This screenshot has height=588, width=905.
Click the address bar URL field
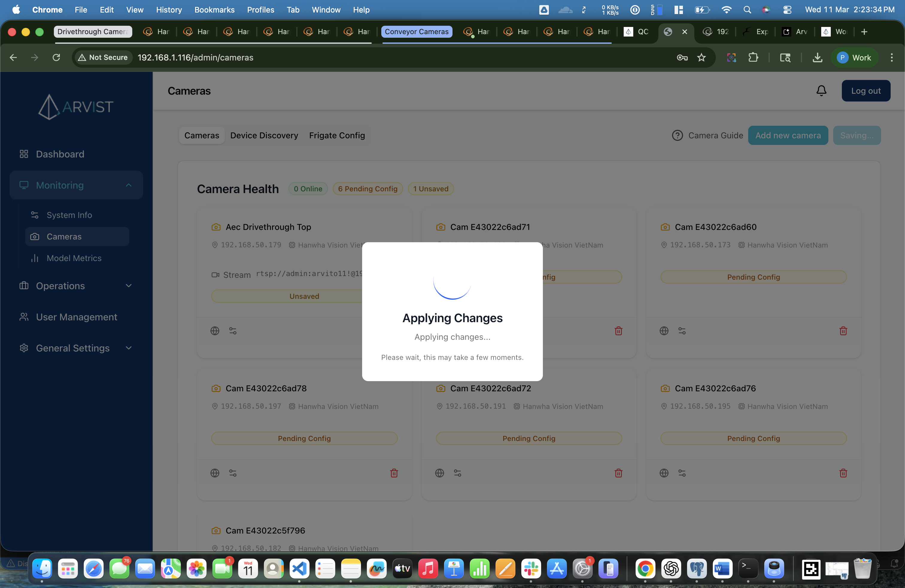(x=195, y=57)
